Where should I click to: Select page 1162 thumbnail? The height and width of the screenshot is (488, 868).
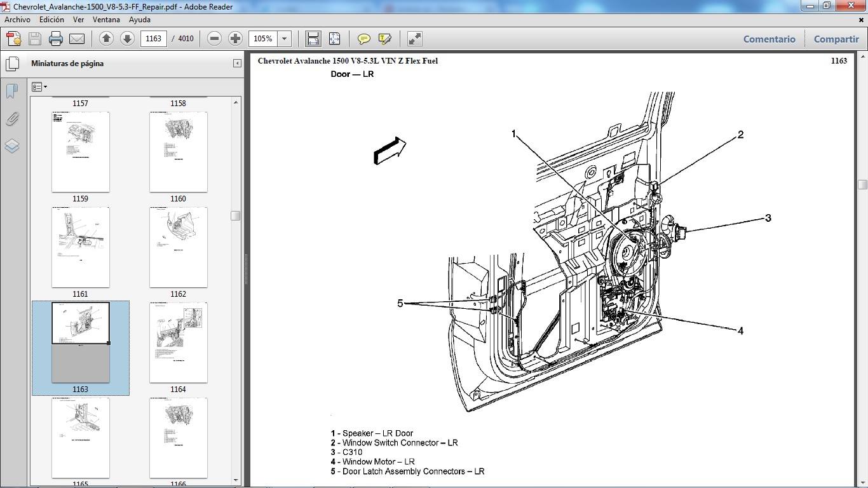[179, 247]
